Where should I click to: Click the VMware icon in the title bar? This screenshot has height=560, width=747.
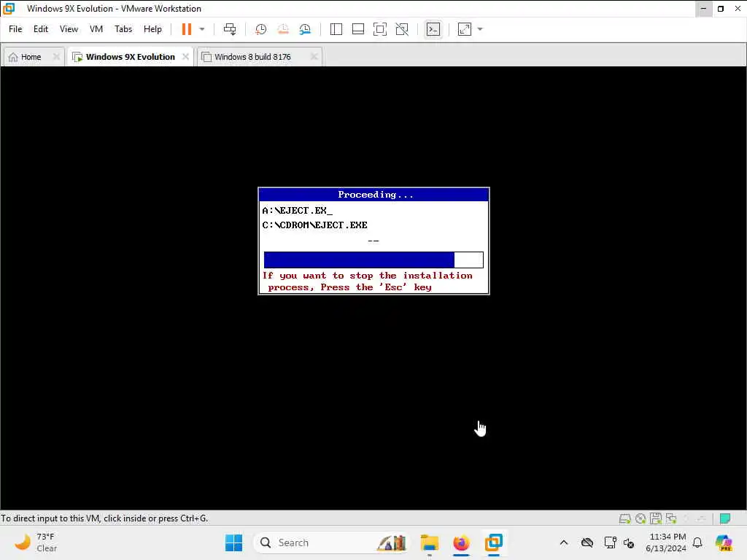(9, 9)
